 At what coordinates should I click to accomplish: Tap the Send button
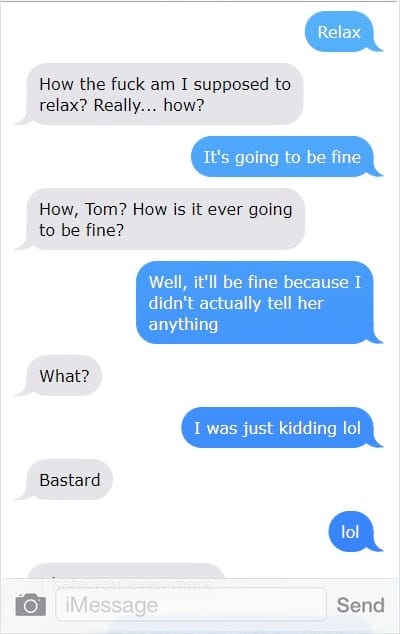(360, 605)
